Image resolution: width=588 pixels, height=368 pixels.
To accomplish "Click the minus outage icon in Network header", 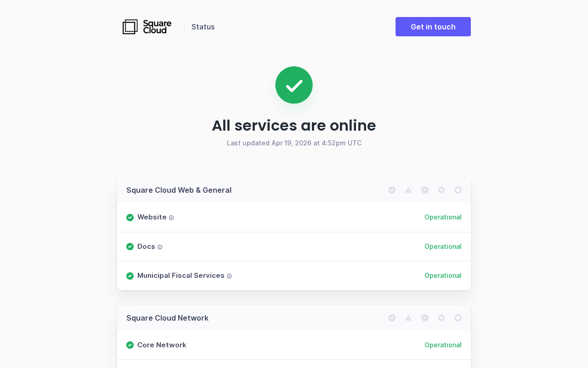I will click(x=425, y=318).
